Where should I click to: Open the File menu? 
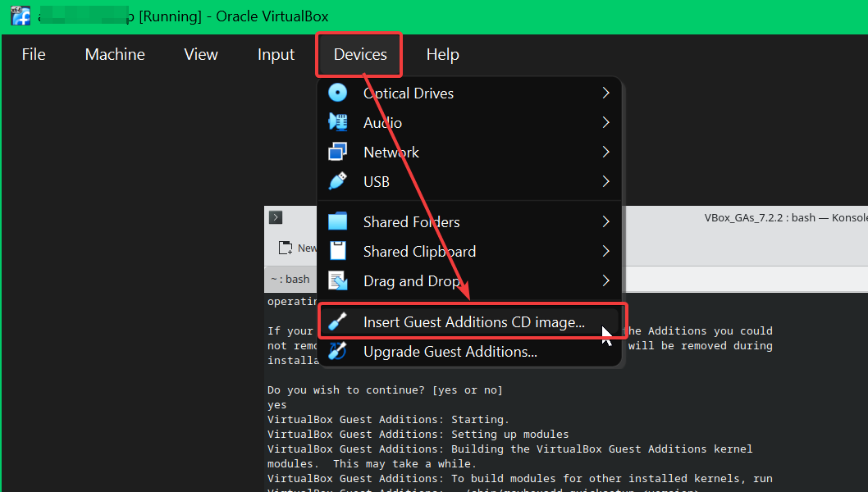click(34, 54)
